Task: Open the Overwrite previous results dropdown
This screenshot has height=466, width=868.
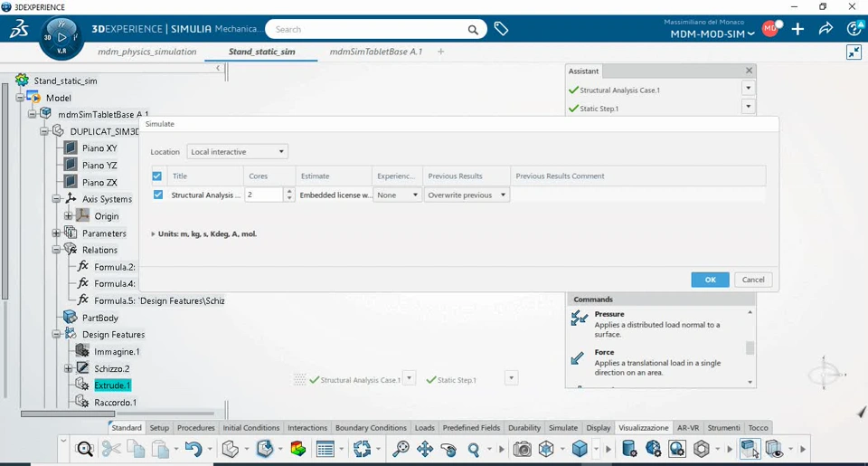Action: [467, 195]
